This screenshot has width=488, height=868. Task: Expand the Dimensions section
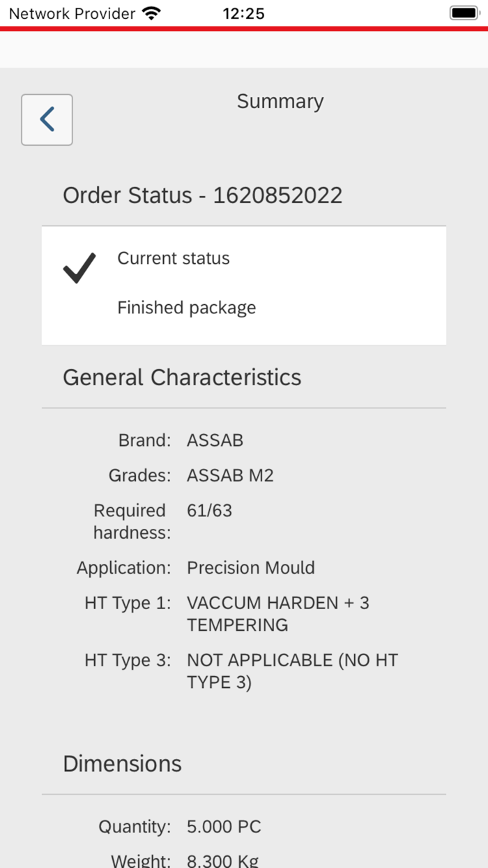pos(122,763)
